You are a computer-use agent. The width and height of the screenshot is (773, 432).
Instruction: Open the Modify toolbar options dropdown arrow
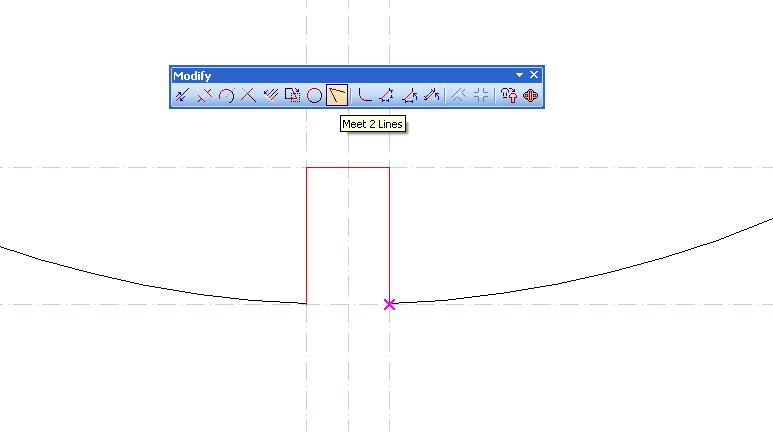click(x=519, y=75)
